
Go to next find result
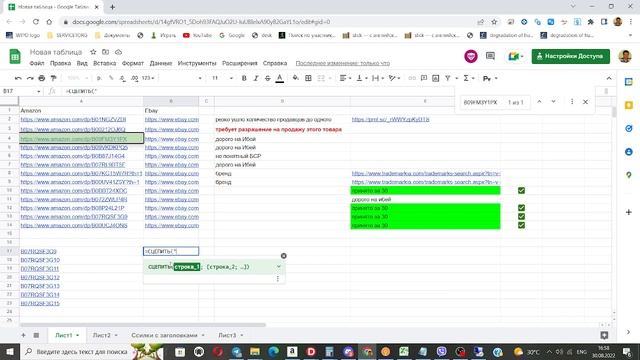point(553,102)
